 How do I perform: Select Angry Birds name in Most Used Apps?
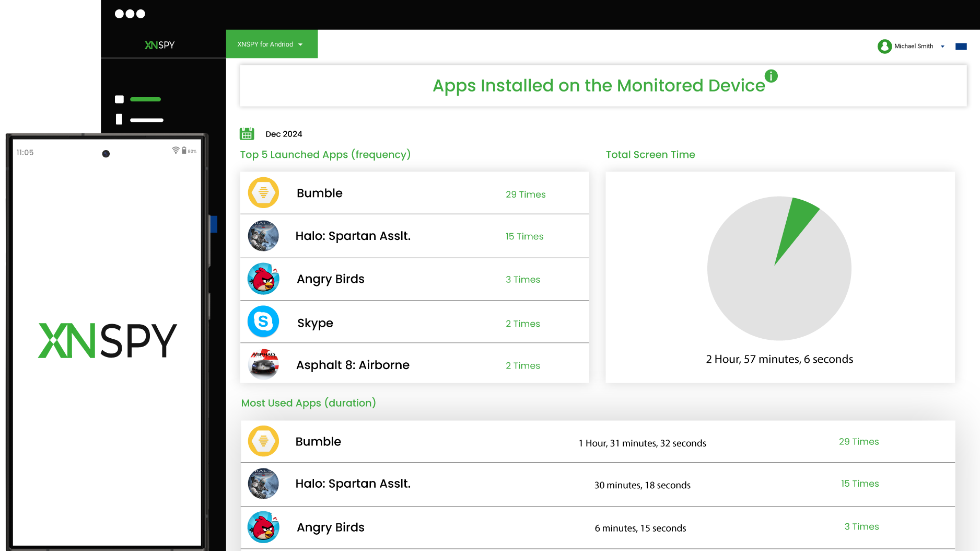point(331,527)
